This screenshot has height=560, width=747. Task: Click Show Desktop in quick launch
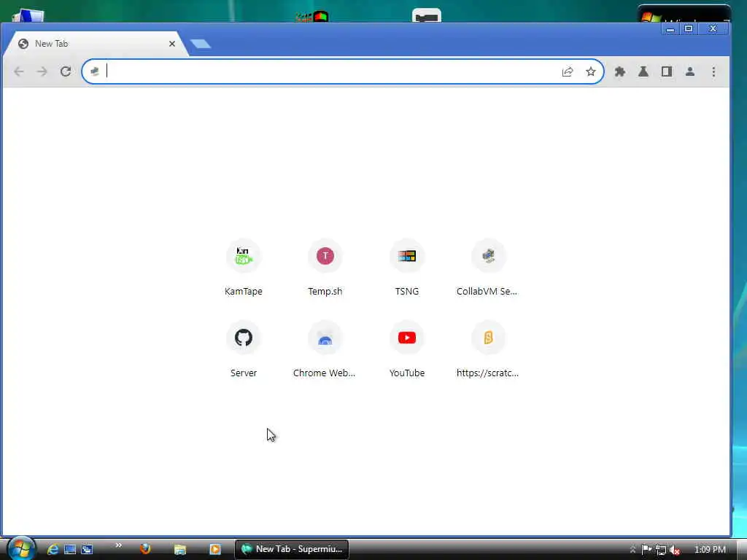click(x=70, y=550)
